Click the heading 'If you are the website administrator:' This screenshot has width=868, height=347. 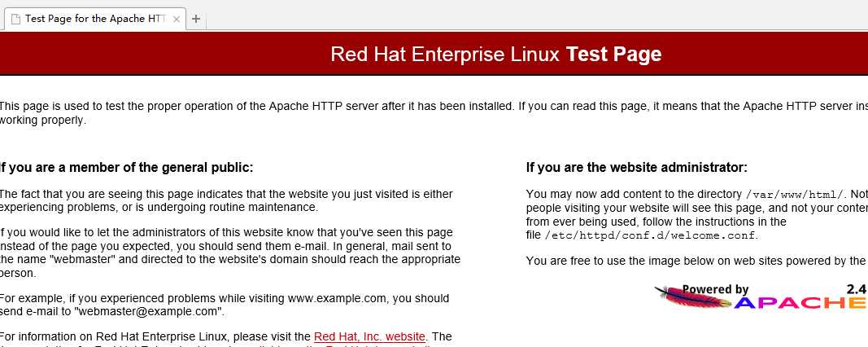(637, 168)
